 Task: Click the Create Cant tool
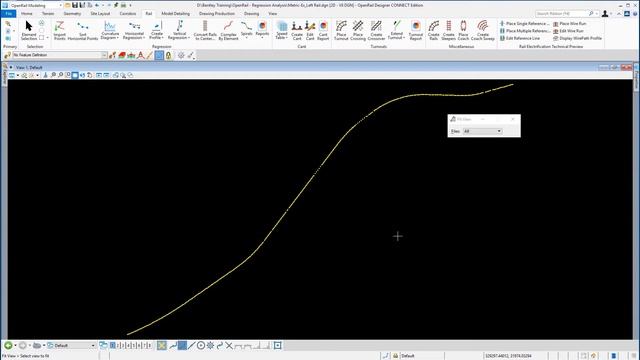(x=297, y=31)
